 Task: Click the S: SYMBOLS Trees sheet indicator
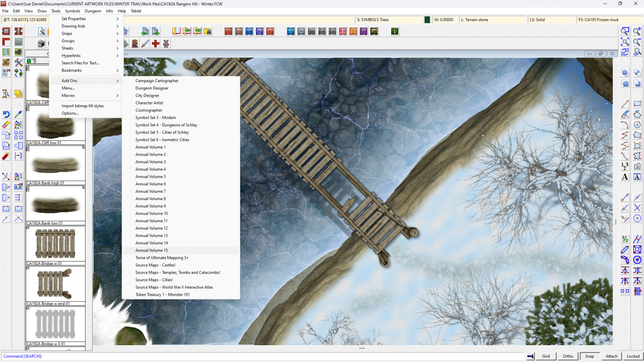tap(389, 20)
